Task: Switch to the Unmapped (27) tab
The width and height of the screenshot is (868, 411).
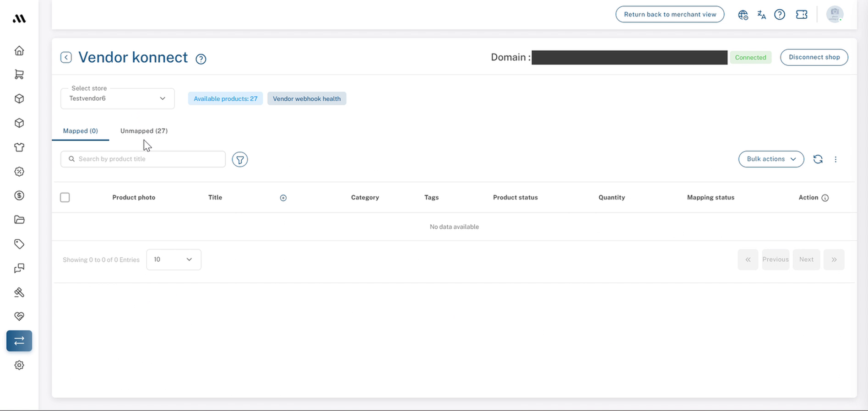Action: (144, 131)
